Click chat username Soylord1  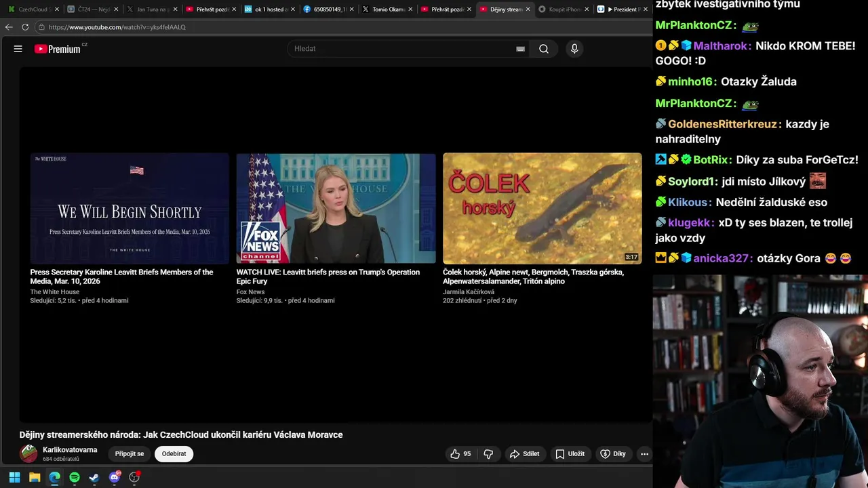click(692, 182)
